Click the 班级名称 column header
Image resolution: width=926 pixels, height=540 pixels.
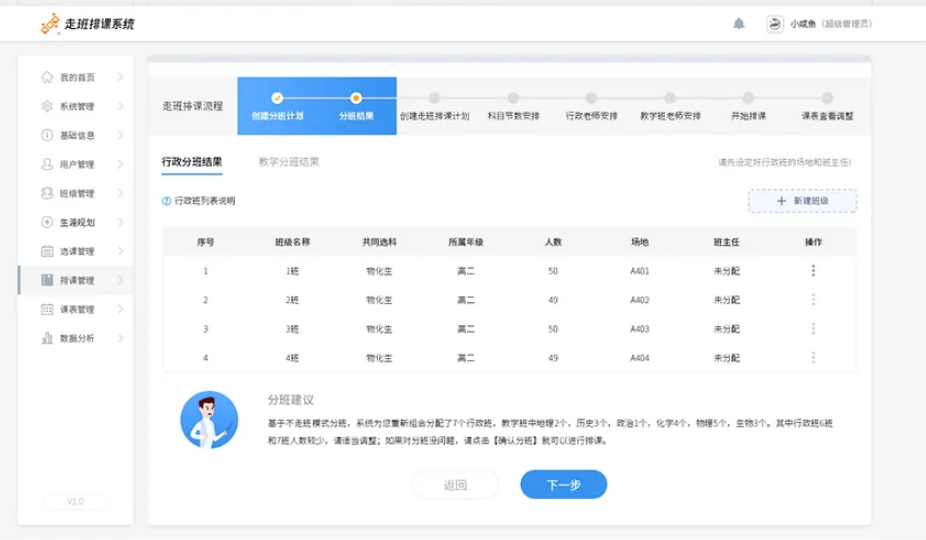[292, 242]
